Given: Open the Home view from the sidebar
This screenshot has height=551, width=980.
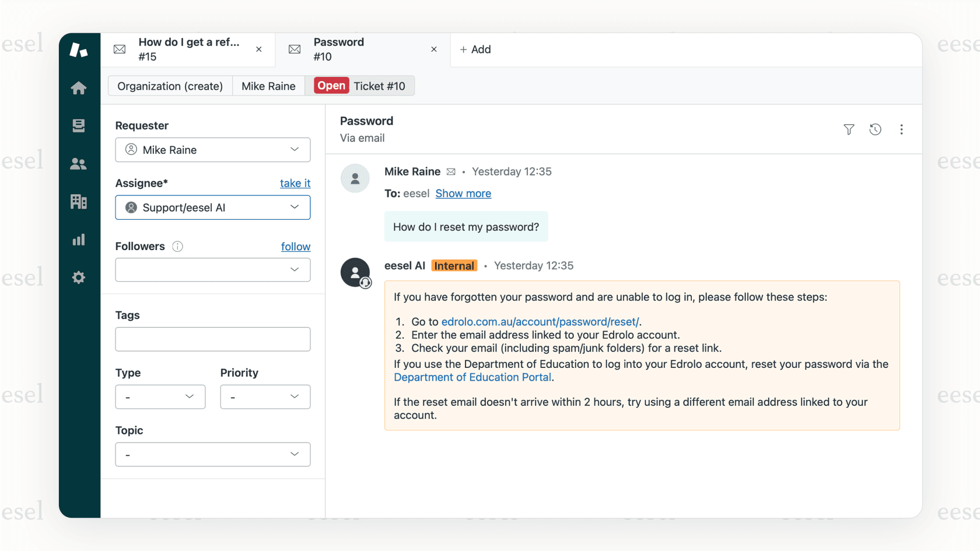Looking at the screenshot, I should [x=78, y=87].
